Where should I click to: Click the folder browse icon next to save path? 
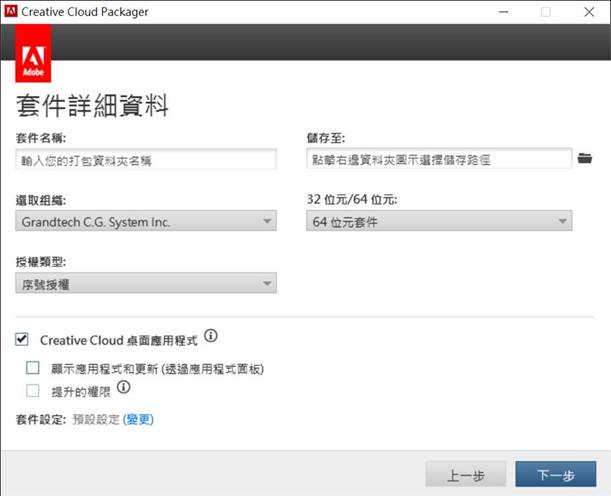click(x=585, y=158)
